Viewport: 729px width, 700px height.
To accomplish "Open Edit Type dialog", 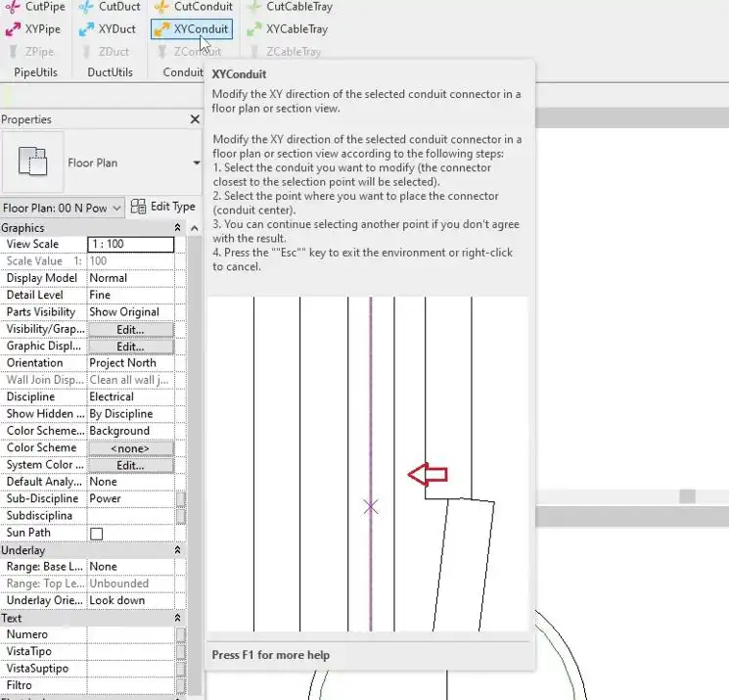I will click(162, 206).
